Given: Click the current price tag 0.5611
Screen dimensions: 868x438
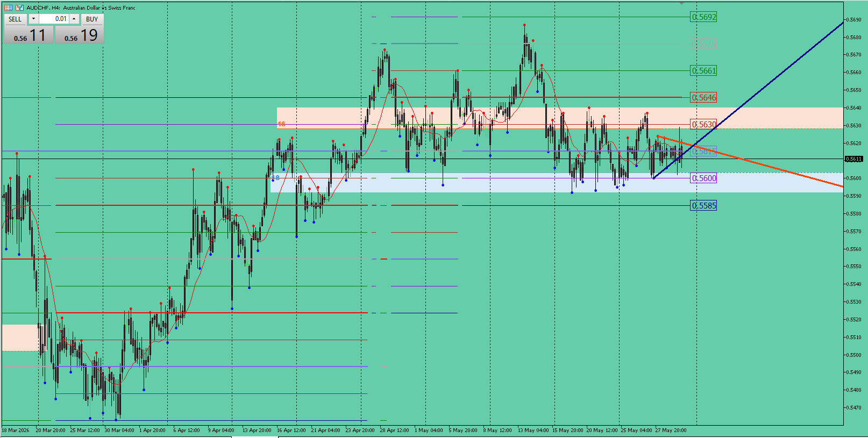Looking at the screenshot, I should (854, 159).
